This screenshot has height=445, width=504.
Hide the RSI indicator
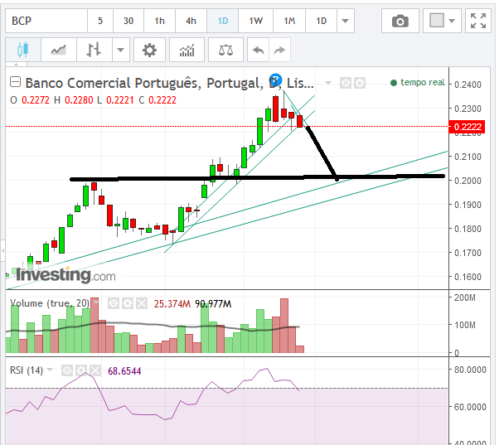67,370
